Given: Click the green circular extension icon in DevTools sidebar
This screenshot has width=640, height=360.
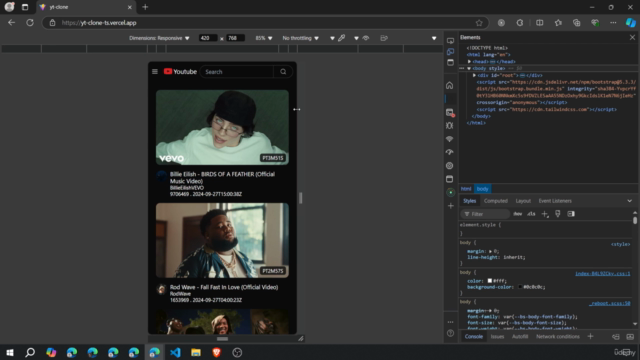Looking at the screenshot, I should pos(450,192).
